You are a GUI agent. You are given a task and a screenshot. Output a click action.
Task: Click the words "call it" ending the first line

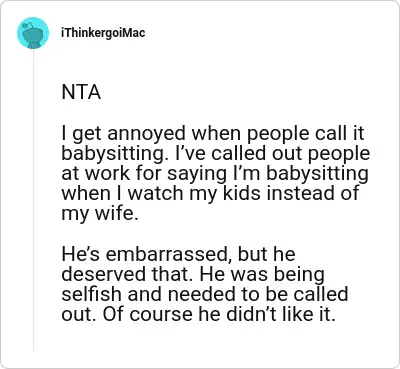point(339,133)
